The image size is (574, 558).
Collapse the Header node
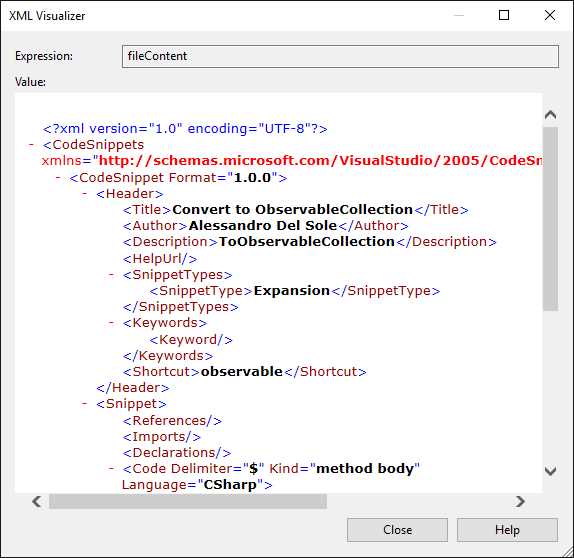click(85, 193)
